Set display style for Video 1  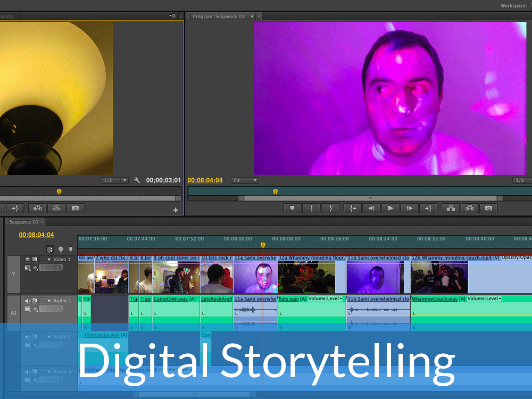click(28, 268)
